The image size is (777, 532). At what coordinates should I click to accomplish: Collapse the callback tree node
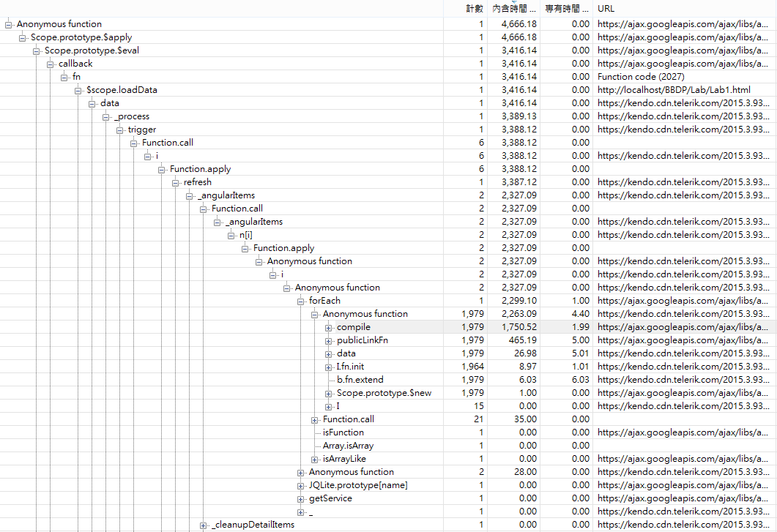tap(50, 64)
